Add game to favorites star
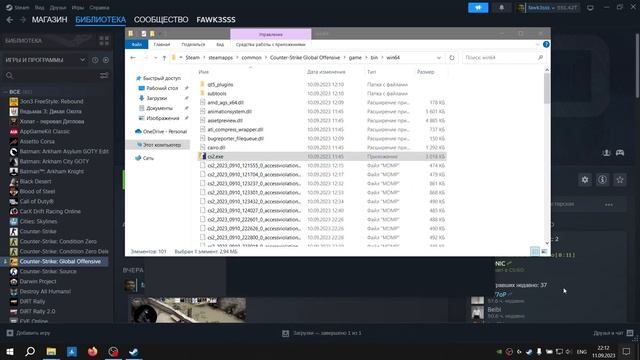This screenshot has width=640, height=360. (620, 180)
